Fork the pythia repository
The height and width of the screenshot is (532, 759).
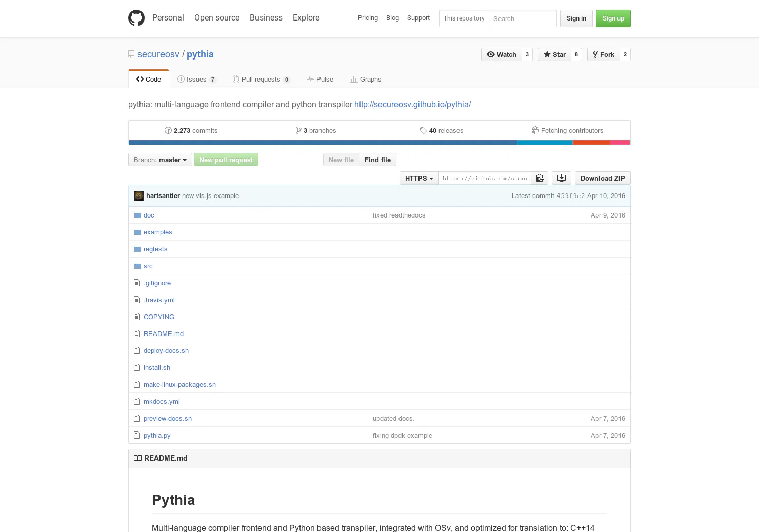(604, 54)
